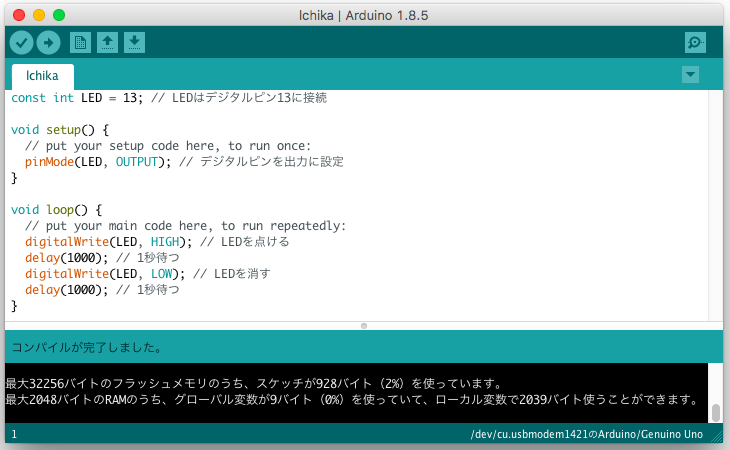Click the 'void loop() {' line

tap(56, 210)
